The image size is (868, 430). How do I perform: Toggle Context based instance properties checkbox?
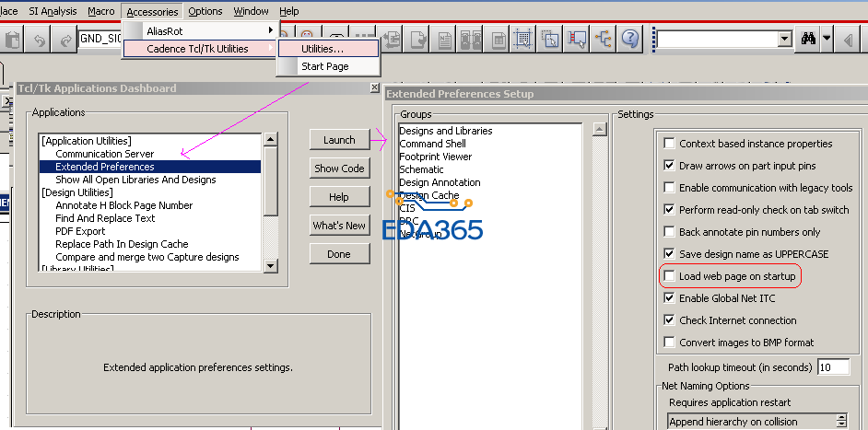click(669, 144)
